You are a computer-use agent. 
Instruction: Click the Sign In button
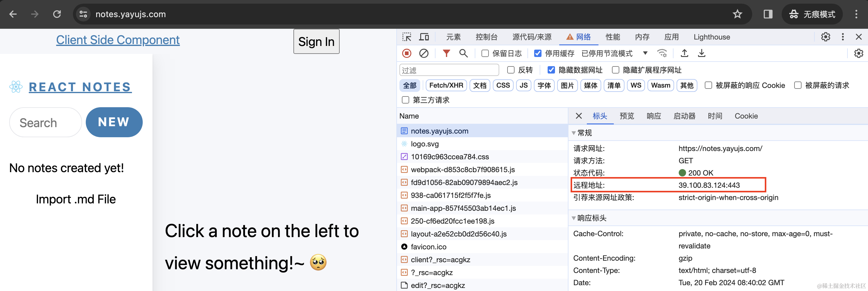(x=316, y=41)
